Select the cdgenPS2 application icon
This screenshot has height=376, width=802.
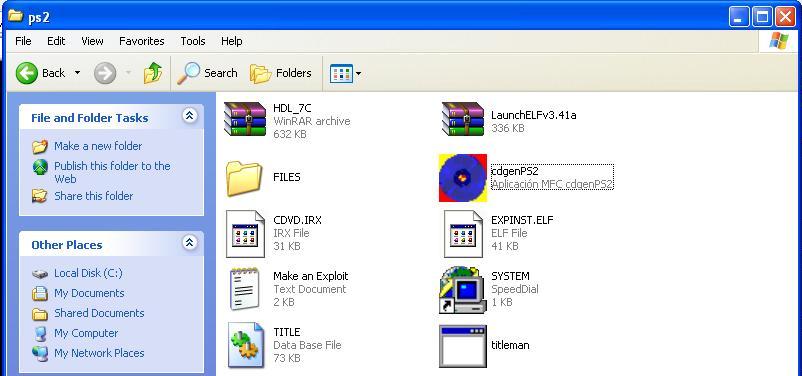coord(462,178)
